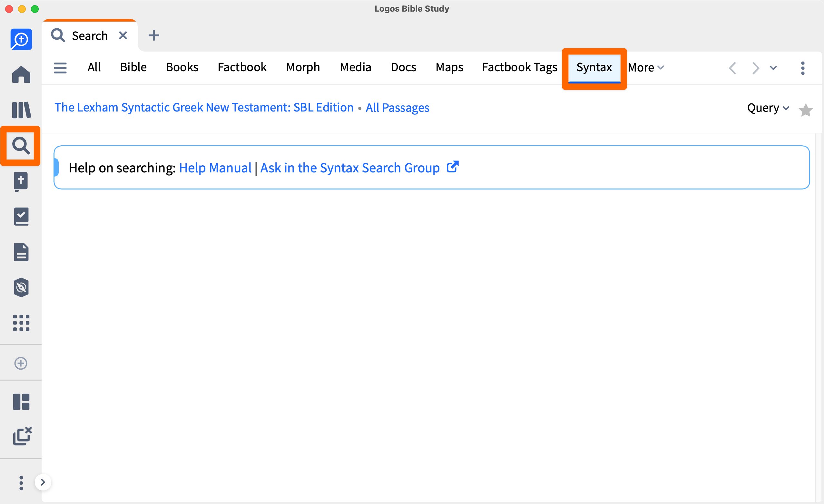824x504 pixels.
Task: Add a new tab with plus
Action: click(154, 35)
